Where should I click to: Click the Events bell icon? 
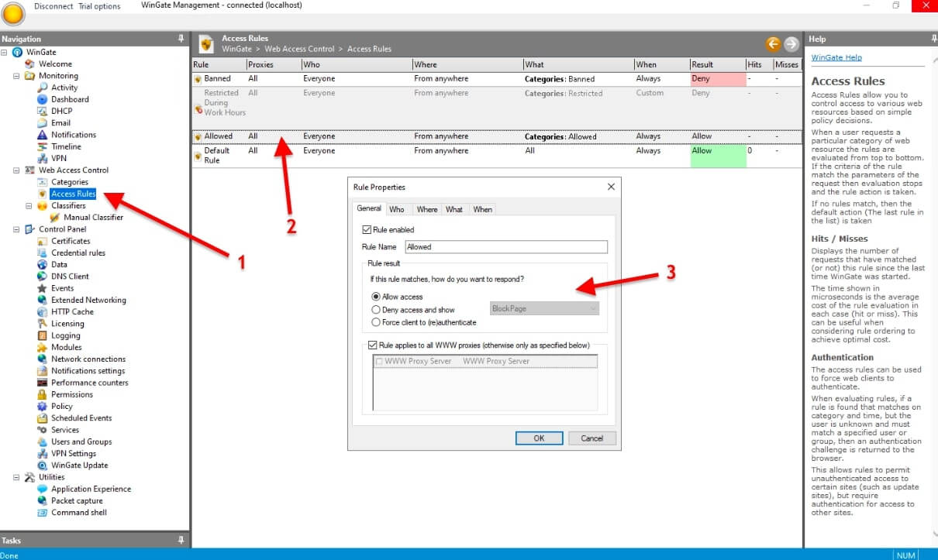tap(43, 288)
